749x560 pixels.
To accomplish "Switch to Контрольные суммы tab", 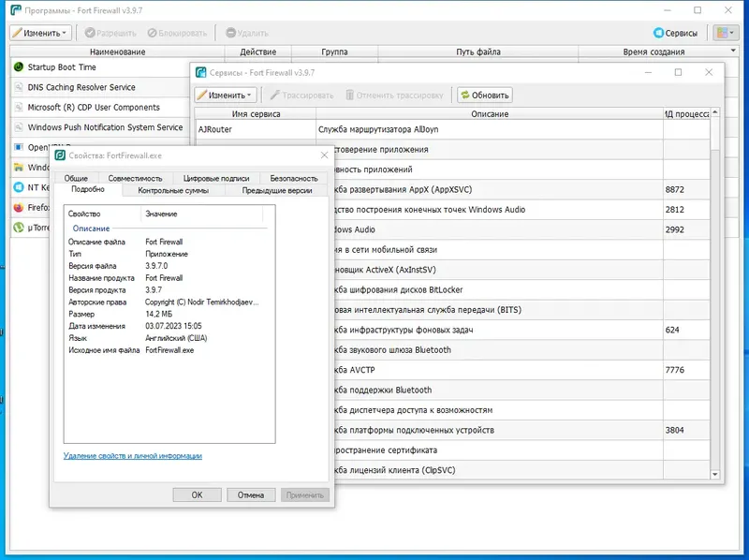I will coord(173,190).
